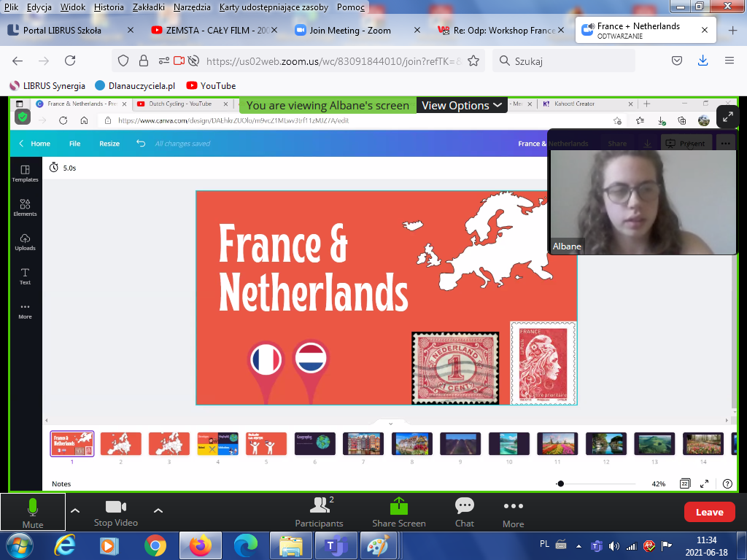This screenshot has width=747, height=560.
Task: Click the Canva zoom slider handle
Action: (x=561, y=484)
